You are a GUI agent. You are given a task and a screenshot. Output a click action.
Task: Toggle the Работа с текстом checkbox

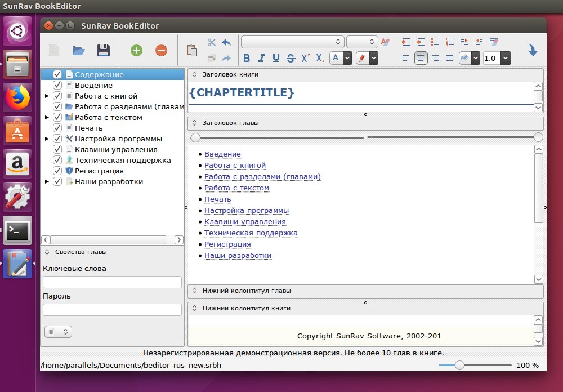coord(57,117)
